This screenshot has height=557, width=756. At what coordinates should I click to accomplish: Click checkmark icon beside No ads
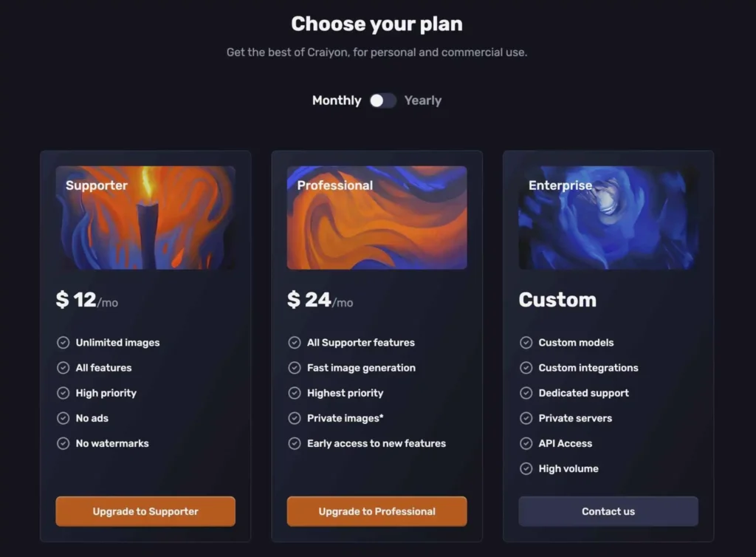(63, 418)
